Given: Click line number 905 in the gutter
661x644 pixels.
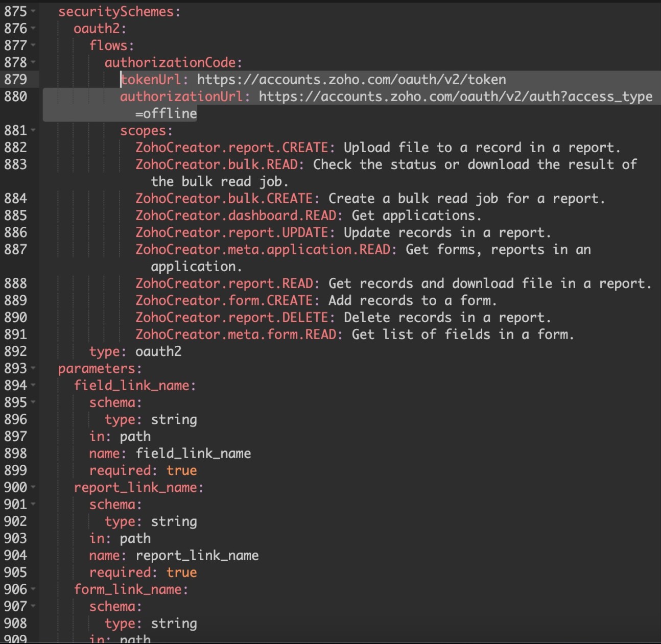Looking at the screenshot, I should [15, 572].
